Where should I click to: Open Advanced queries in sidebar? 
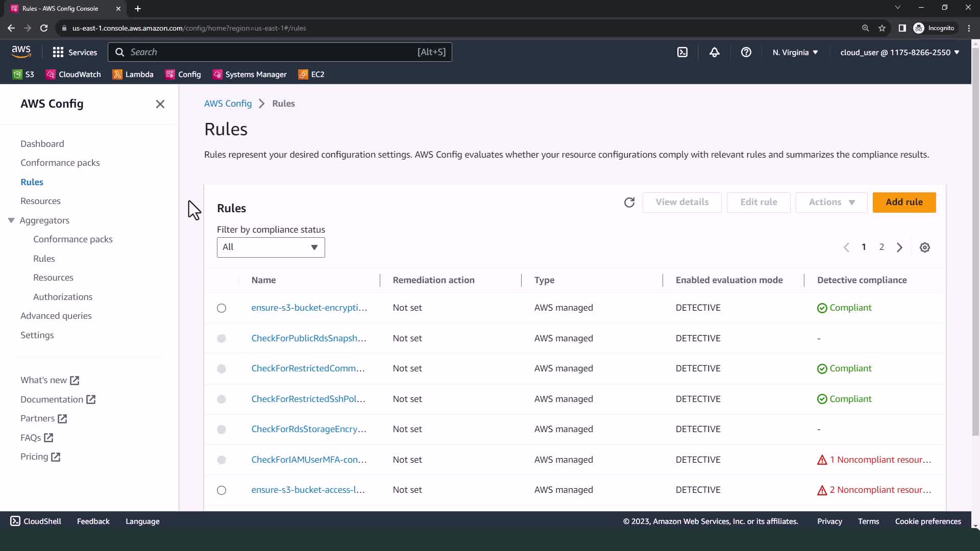(x=56, y=316)
